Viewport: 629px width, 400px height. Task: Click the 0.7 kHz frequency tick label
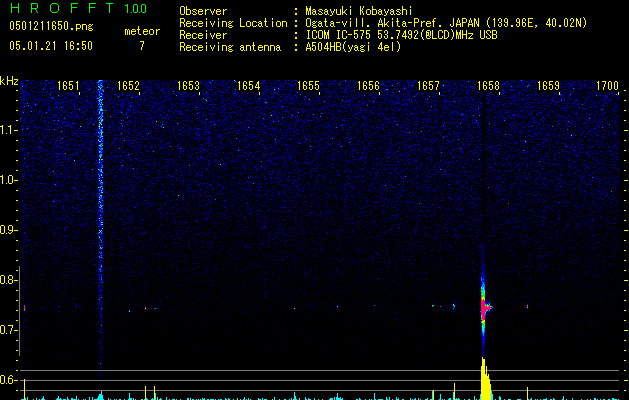[x=8, y=330]
